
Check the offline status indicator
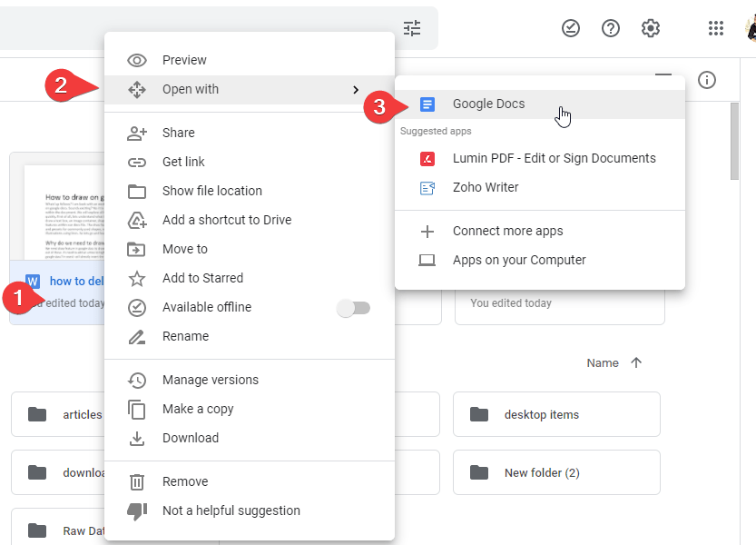point(570,28)
